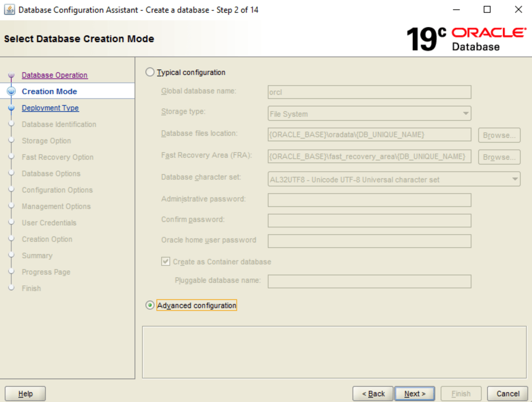Select the Advanced configuration radio button

[149, 305]
